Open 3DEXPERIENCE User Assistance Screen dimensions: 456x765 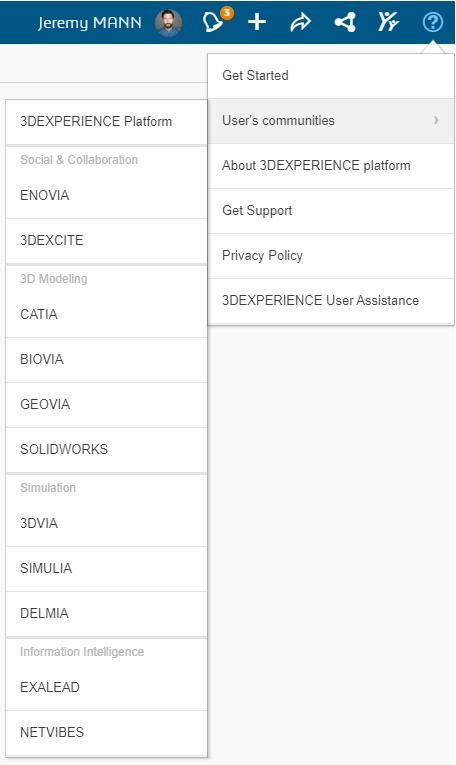click(x=331, y=301)
